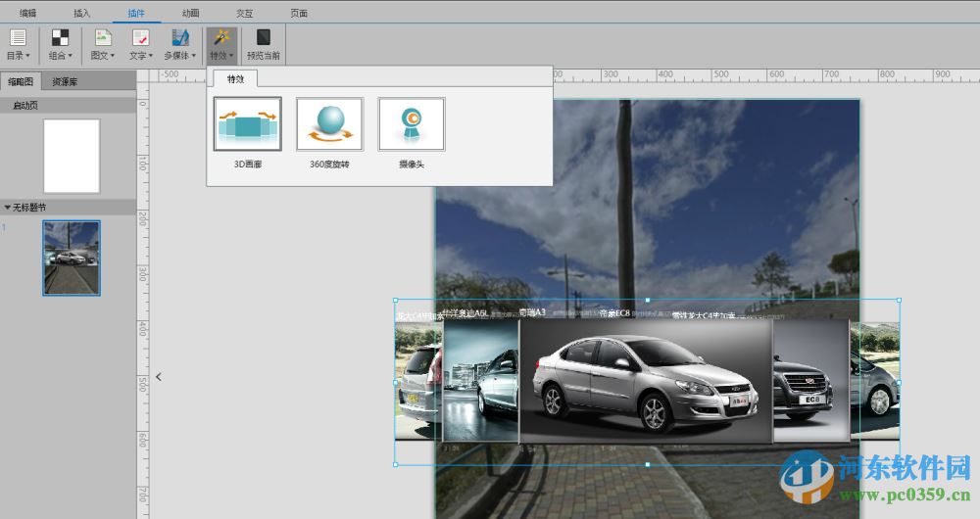Image resolution: width=980 pixels, height=519 pixels.
Task: Switch to the 资源库 panel tab
Action: 65,81
